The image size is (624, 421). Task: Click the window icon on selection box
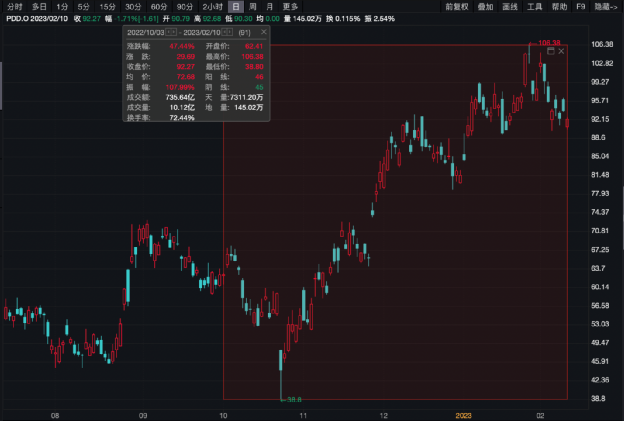[x=550, y=51]
